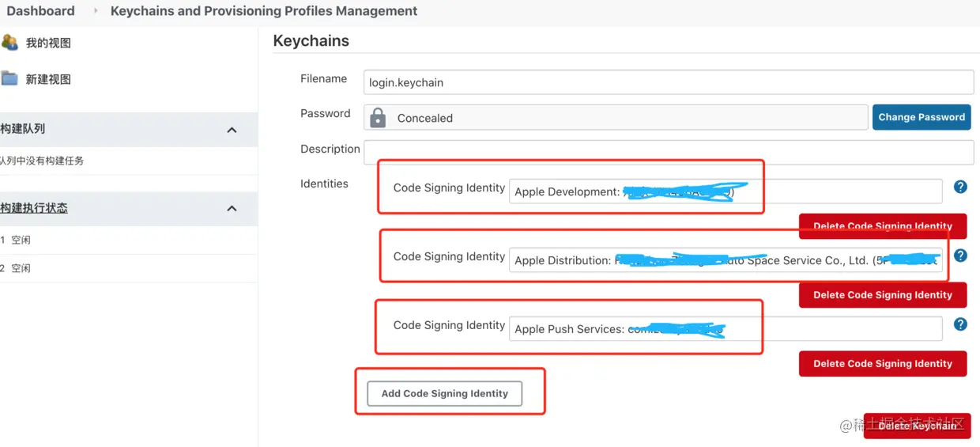Open help for Apple Push Services identity

(960, 324)
